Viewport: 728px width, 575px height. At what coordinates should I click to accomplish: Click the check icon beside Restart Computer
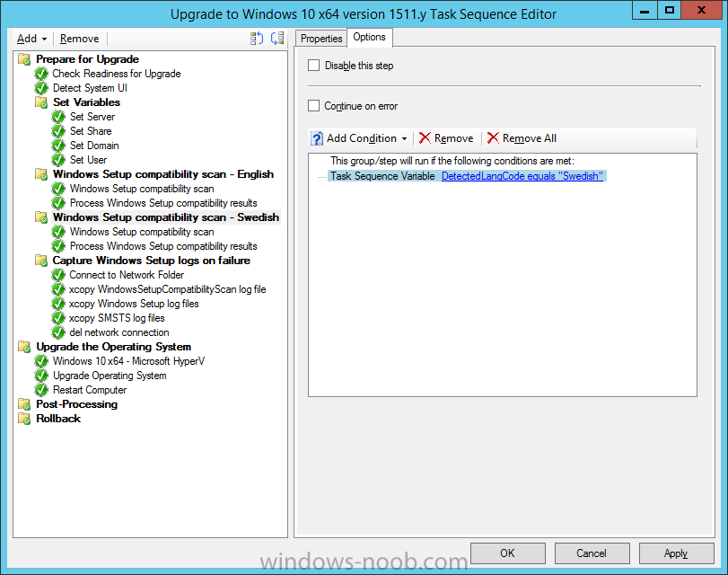point(41,390)
